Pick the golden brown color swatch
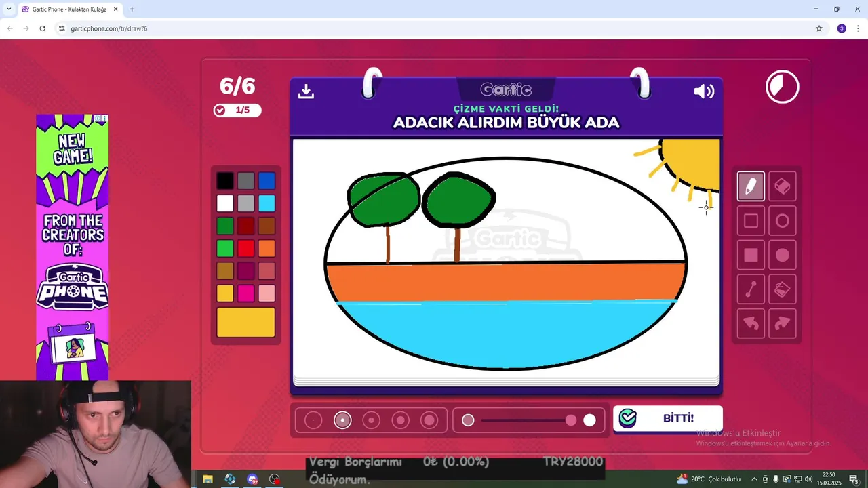 click(x=225, y=270)
